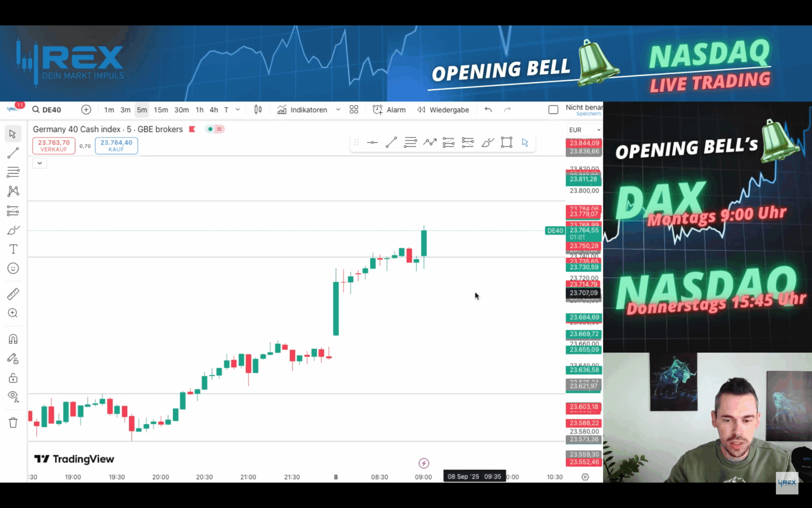Select the 5m timeframe
Screen dimensions: 812x508
point(142,110)
